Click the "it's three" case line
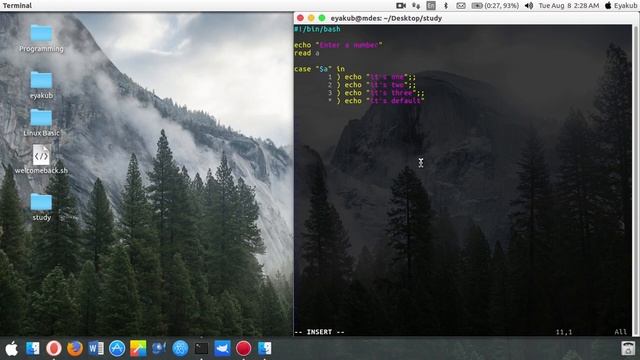 click(x=376, y=93)
